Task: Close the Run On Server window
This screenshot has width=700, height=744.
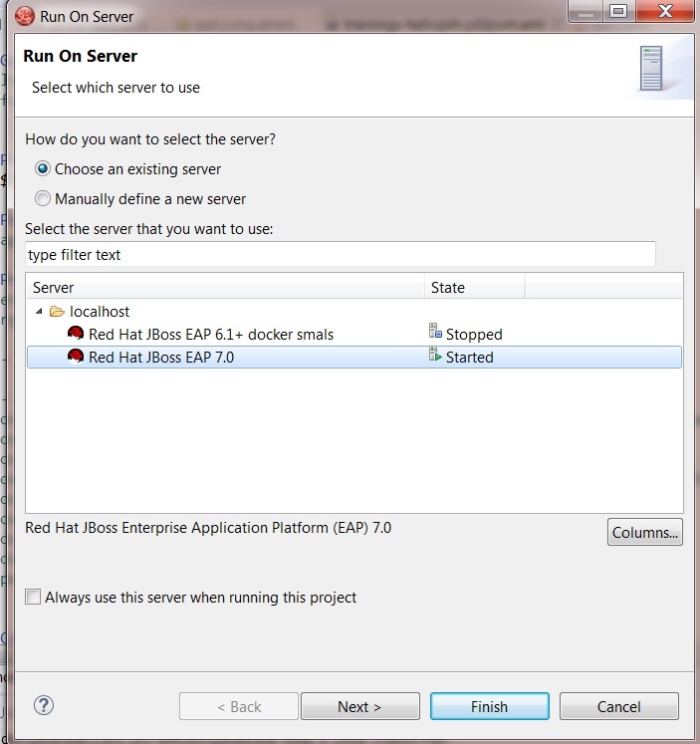Action: pos(665,10)
